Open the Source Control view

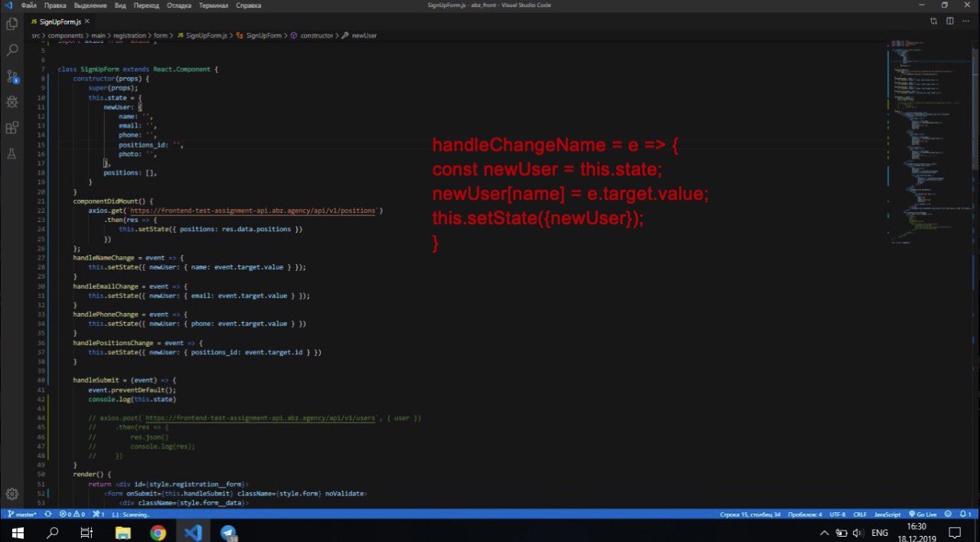[12, 76]
